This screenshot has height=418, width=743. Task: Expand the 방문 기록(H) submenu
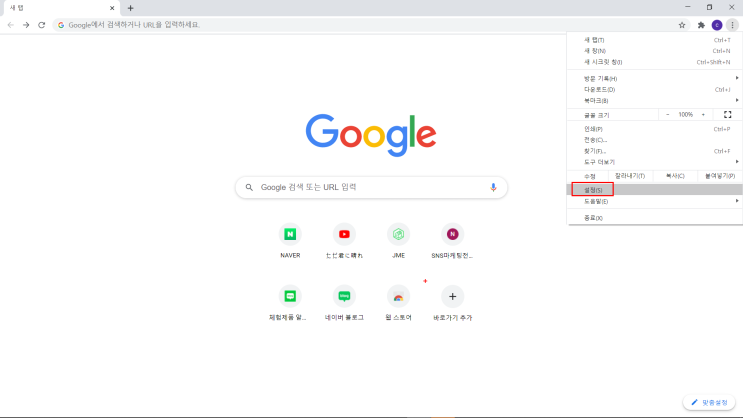655,78
